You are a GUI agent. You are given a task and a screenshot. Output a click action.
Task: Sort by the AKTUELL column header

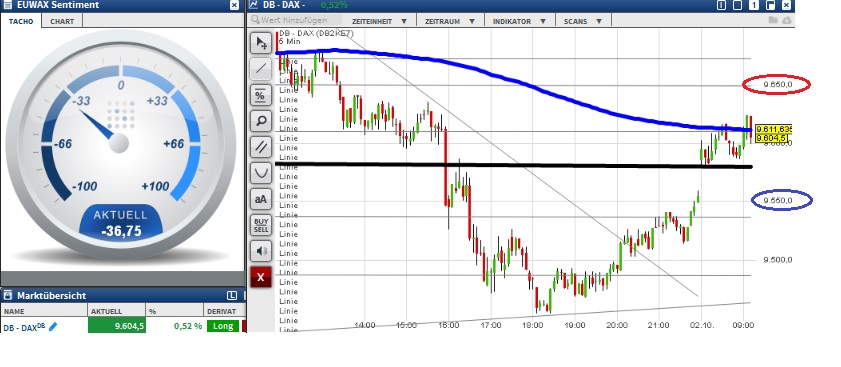(x=117, y=311)
